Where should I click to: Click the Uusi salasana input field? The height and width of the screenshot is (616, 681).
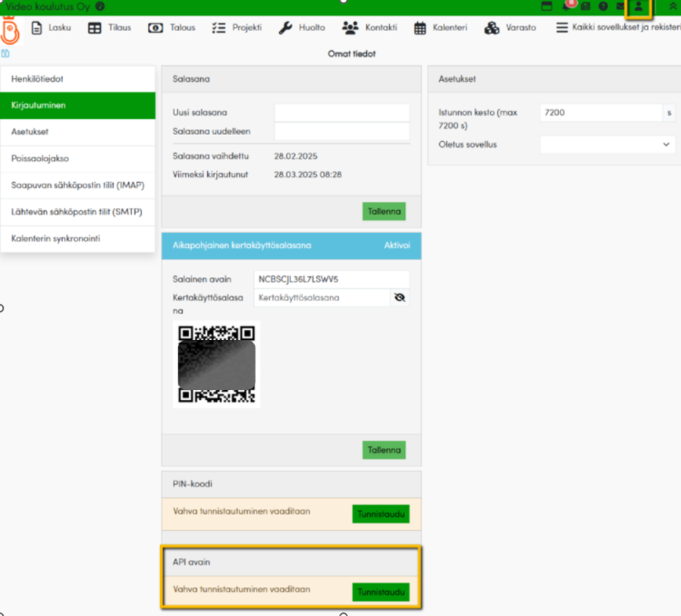pos(341,113)
